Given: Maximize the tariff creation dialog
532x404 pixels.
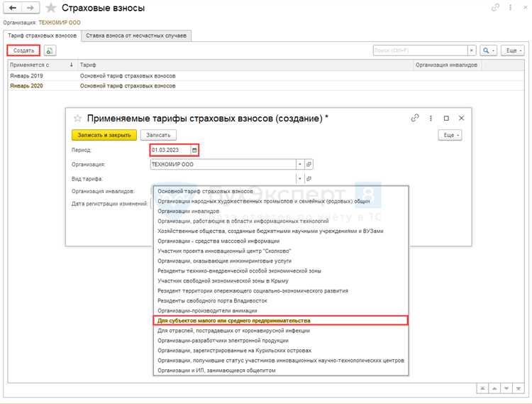Looking at the screenshot, I should coord(446,118).
